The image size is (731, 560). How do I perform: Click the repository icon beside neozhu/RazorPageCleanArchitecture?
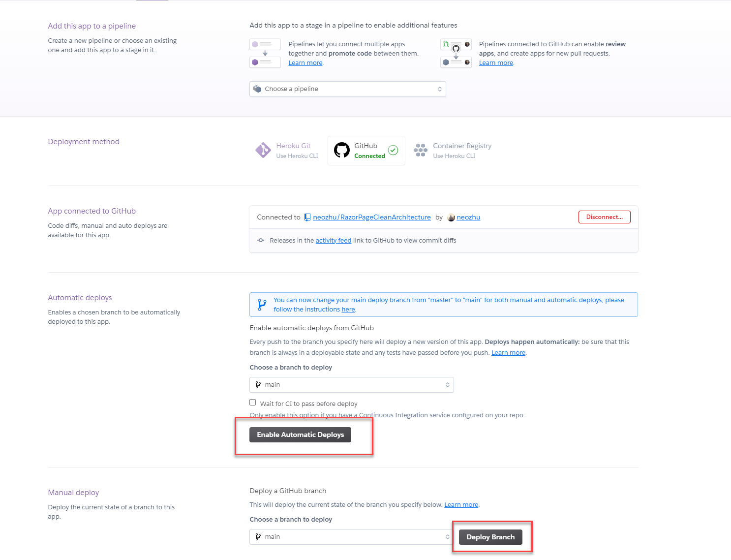(x=307, y=217)
